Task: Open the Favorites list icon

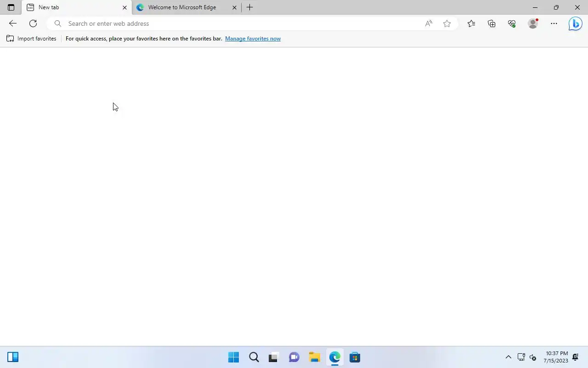Action: pos(471,23)
